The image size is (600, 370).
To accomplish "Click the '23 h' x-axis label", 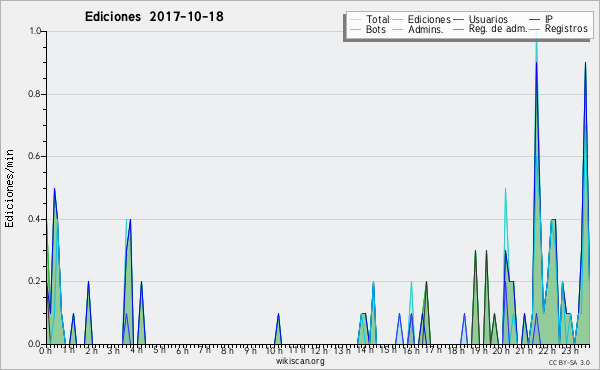I will (570, 350).
